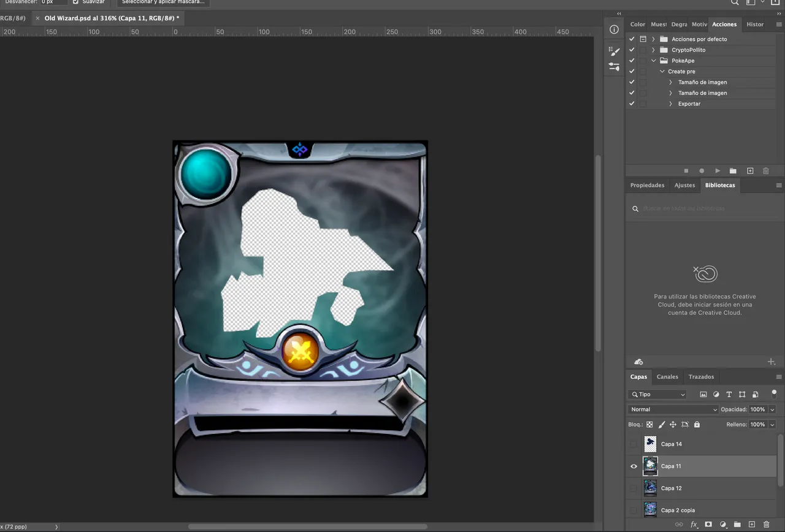This screenshot has width=785, height=532.
Task: Click the Creative Cloud sync icon in Bibliotecas
Action: (x=638, y=362)
